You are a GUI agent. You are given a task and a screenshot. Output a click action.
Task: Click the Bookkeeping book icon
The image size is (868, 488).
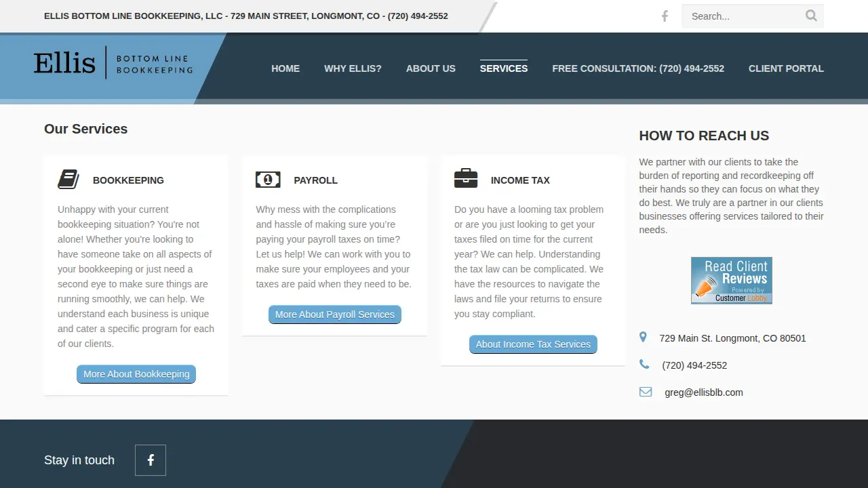(x=68, y=180)
